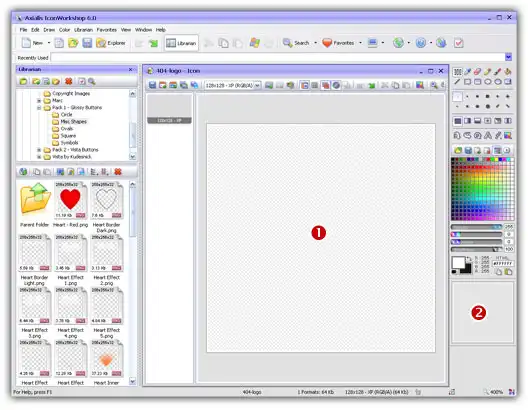528x410 pixels.
Task: Open the Window menu
Action: pos(143,30)
